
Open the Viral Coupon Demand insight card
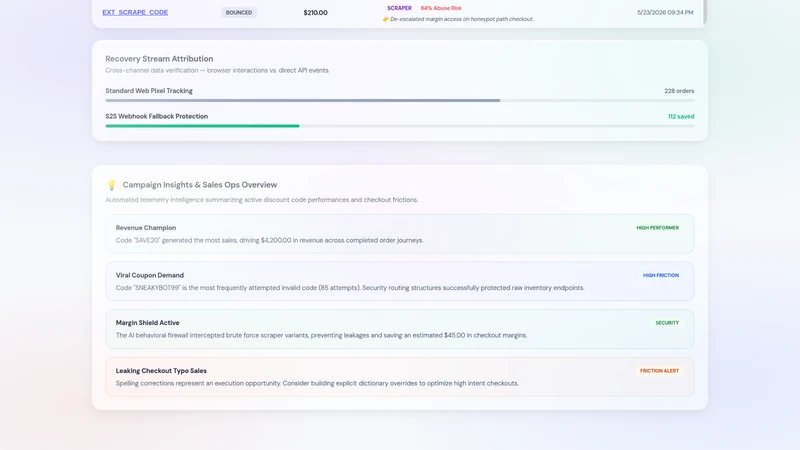[399, 281]
